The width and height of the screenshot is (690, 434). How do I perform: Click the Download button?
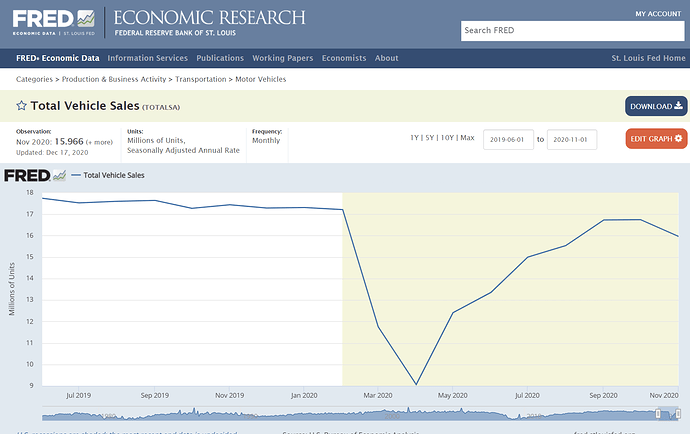coord(656,106)
